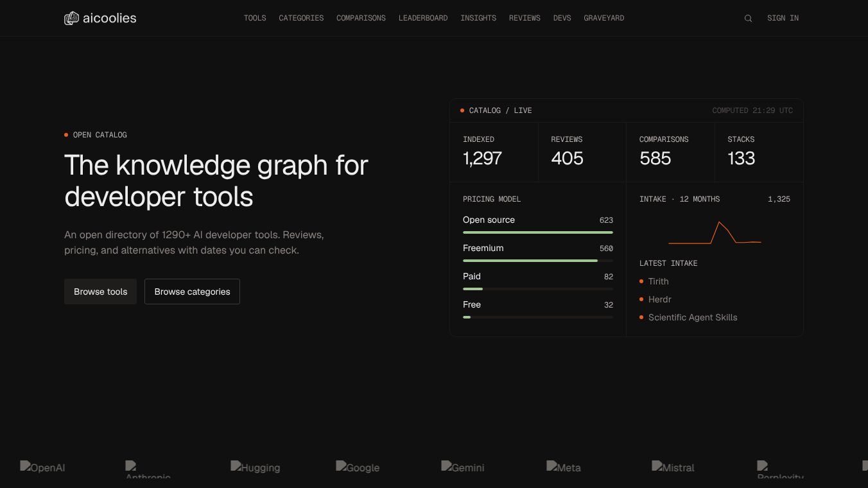Open the Tools nav item

tap(255, 18)
